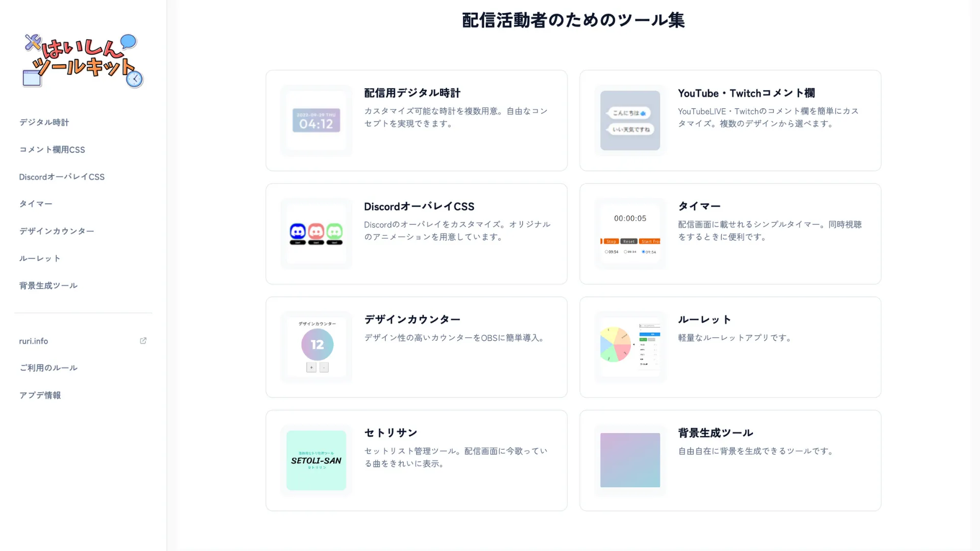The height and width of the screenshot is (551, 980).
Task: Click description デザイン性の高いカウンターをOBSに簡単導入
Action: (456, 338)
